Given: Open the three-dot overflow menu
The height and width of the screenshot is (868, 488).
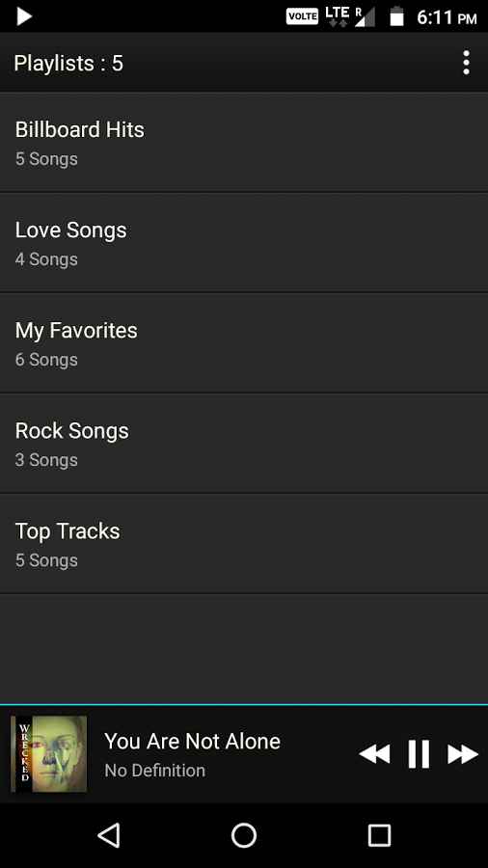Looking at the screenshot, I should (467, 63).
